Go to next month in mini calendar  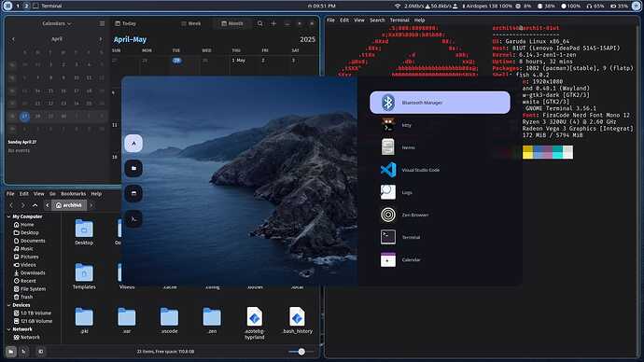pyautogui.click(x=100, y=39)
